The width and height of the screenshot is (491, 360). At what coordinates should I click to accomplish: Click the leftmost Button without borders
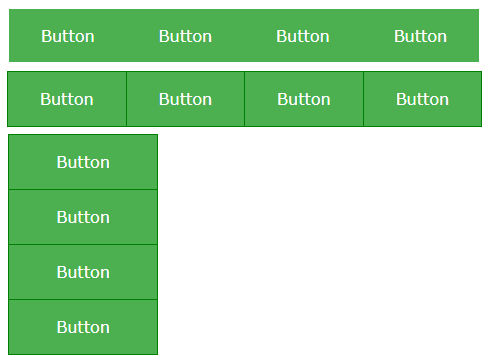(x=68, y=36)
